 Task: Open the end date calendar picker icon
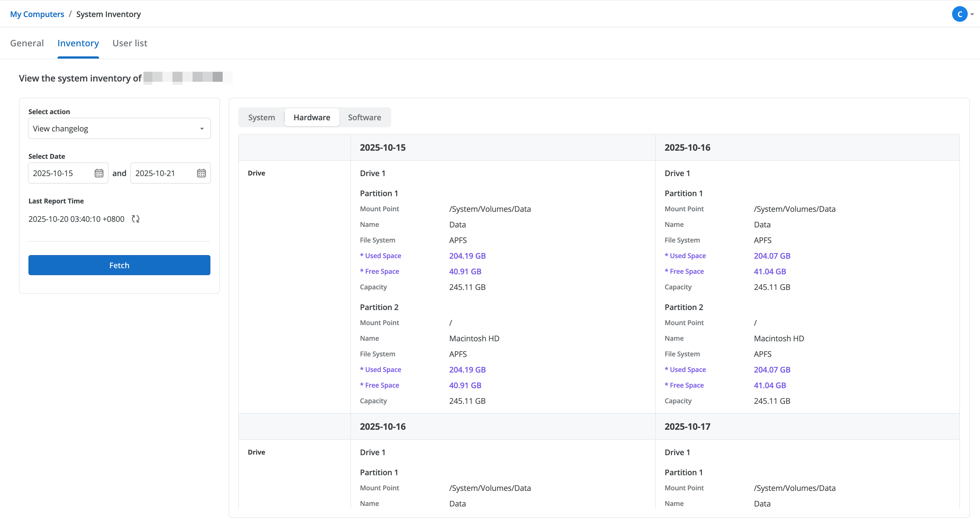pyautogui.click(x=201, y=173)
